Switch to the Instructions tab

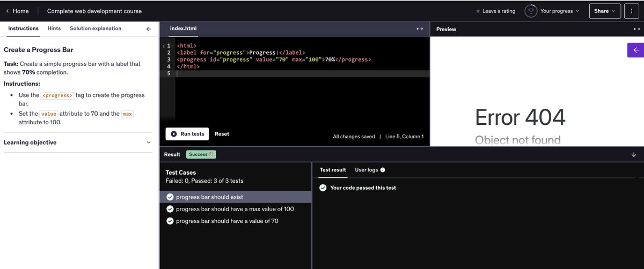coord(23,28)
